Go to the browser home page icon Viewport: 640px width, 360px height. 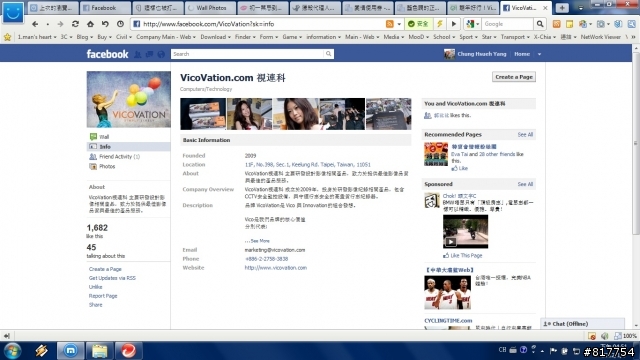[90, 24]
